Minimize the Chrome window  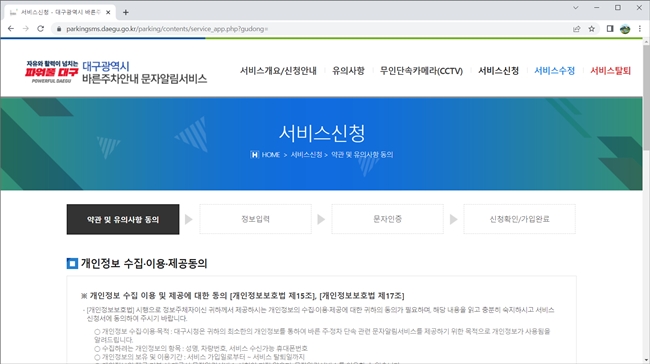(597, 7)
